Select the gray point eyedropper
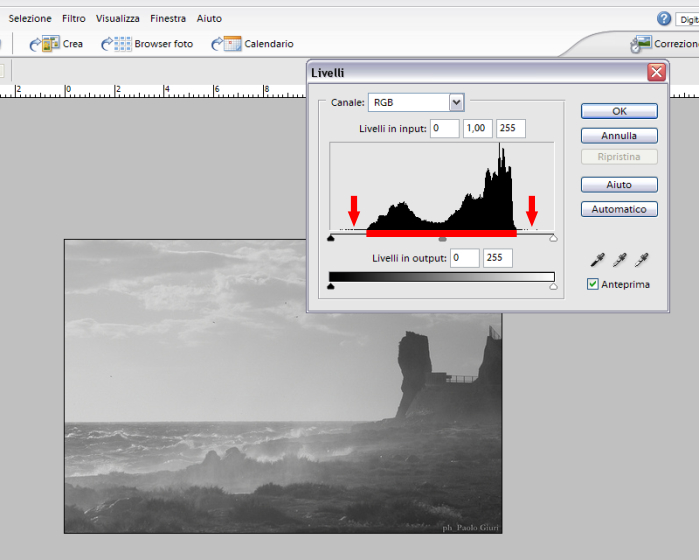Image resolution: width=699 pixels, height=560 pixels. pos(620,260)
